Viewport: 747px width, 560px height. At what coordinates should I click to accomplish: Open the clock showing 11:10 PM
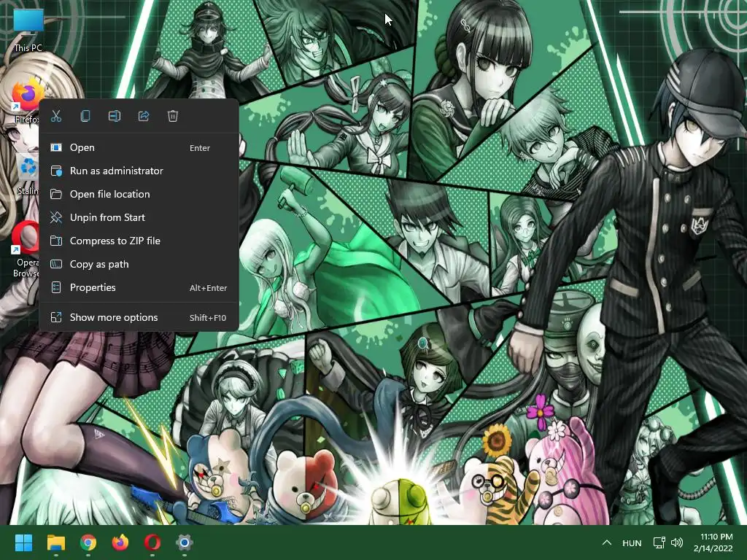click(713, 542)
